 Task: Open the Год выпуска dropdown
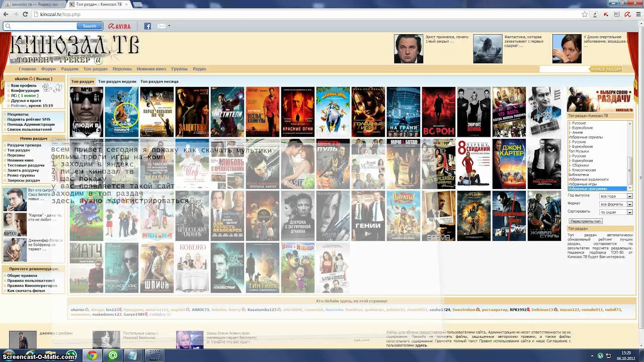(616, 196)
